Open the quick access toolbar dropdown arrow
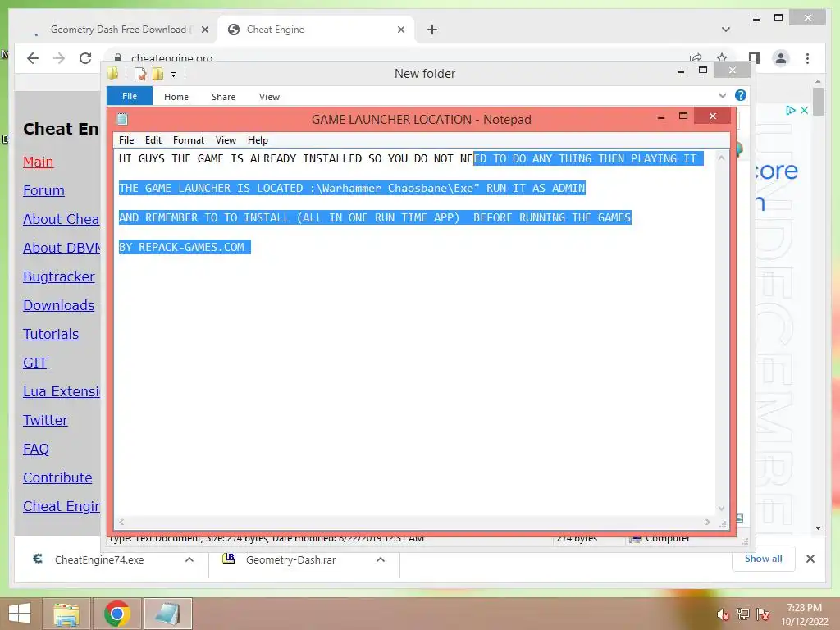Screen dimensions: 840x630 [x=173, y=75]
